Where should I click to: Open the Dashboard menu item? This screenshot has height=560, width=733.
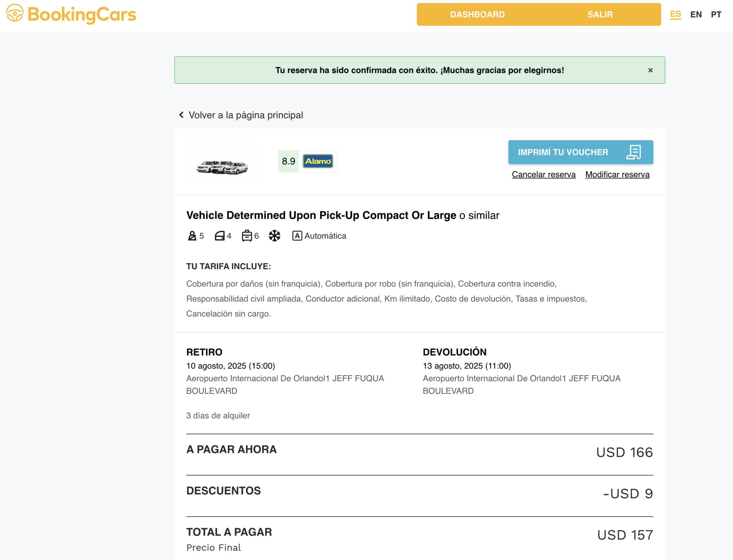click(x=477, y=14)
